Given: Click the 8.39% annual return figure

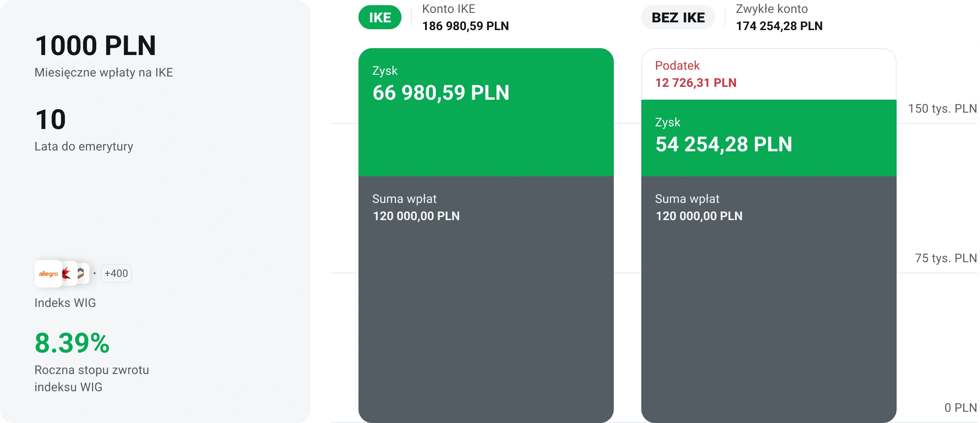Looking at the screenshot, I should pos(72,343).
